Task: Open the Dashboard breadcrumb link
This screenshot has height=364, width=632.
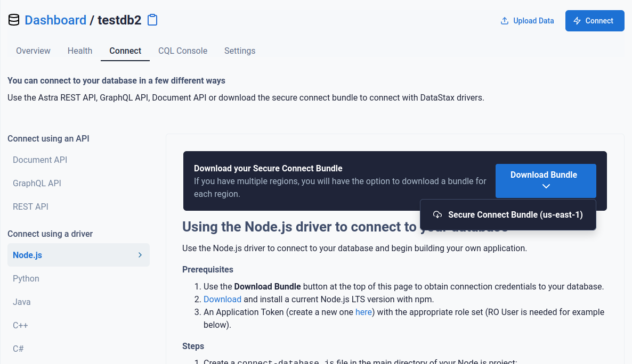Action: [55, 20]
